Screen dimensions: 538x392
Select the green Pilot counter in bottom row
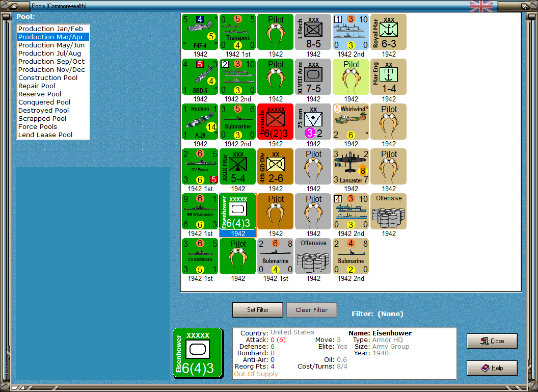tap(238, 256)
